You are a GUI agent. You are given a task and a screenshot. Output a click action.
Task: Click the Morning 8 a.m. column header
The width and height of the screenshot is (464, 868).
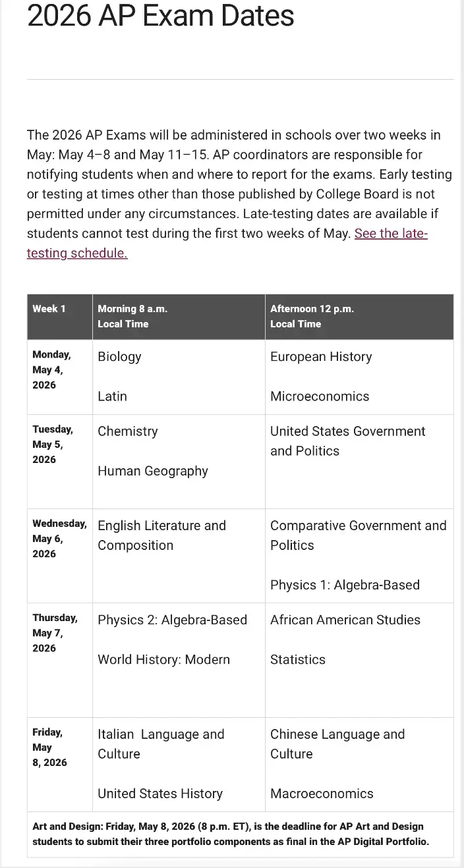(x=132, y=316)
